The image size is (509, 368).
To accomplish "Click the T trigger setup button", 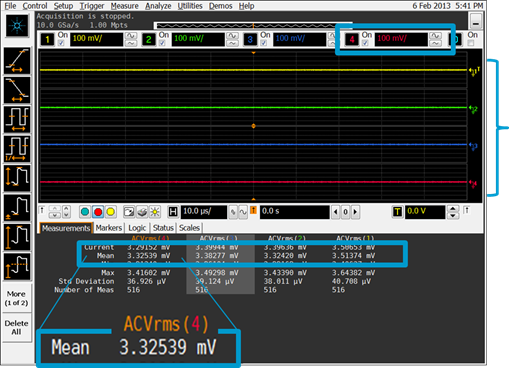I will coord(397,212).
